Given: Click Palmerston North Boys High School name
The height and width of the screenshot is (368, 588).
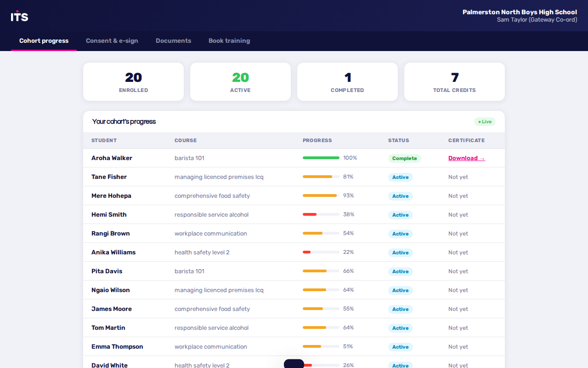Looking at the screenshot, I should click(520, 12).
